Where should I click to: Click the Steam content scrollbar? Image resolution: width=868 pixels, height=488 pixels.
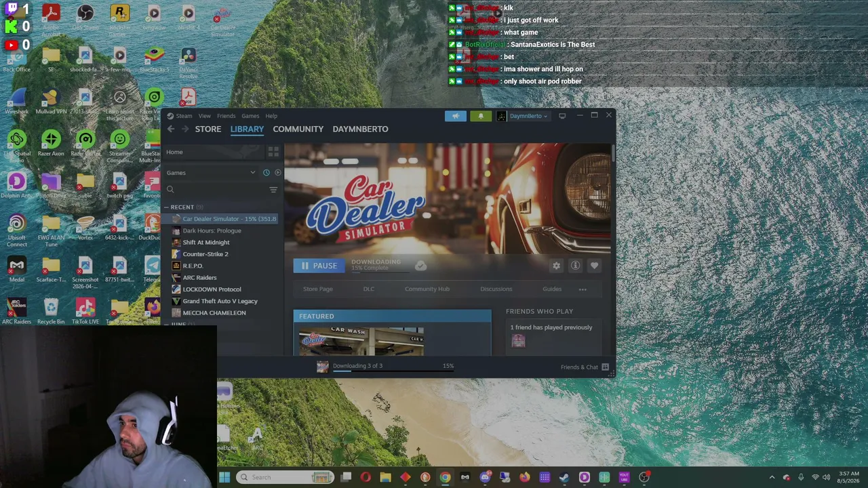point(613,153)
